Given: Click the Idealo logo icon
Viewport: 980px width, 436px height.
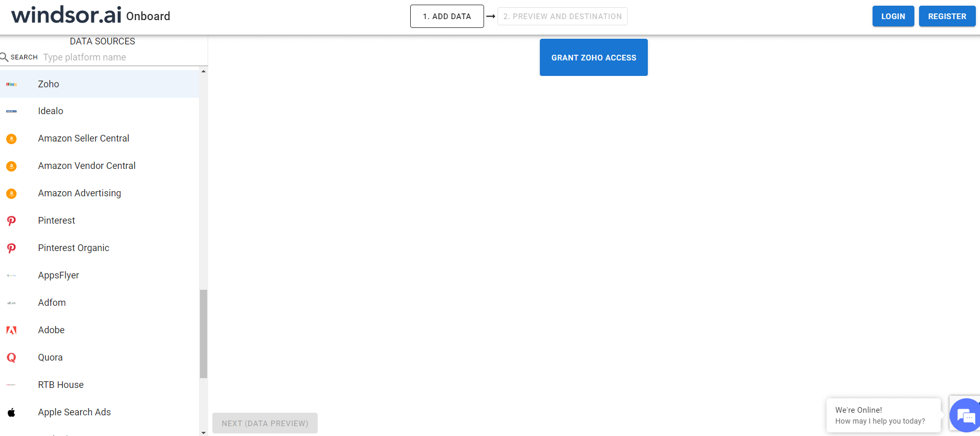Looking at the screenshot, I should [x=11, y=111].
